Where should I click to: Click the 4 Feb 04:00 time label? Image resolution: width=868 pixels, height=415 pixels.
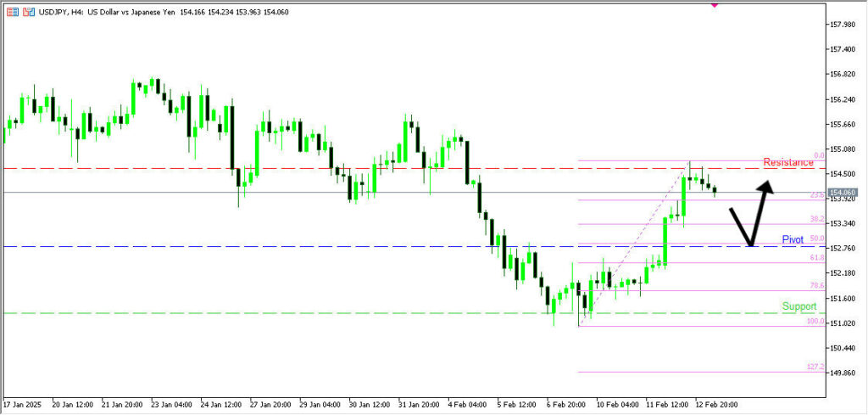click(x=467, y=404)
